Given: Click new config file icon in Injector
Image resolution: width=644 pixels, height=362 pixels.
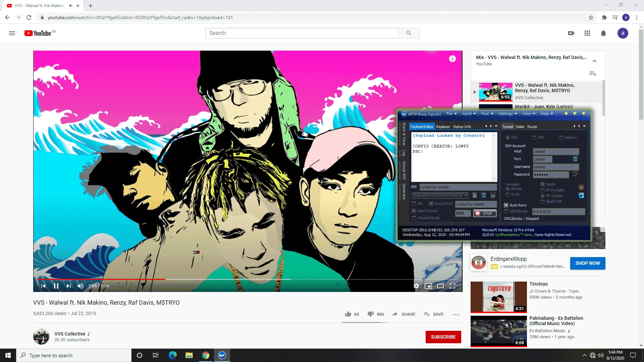Looking at the screenshot, I should pyautogui.click(x=475, y=195).
